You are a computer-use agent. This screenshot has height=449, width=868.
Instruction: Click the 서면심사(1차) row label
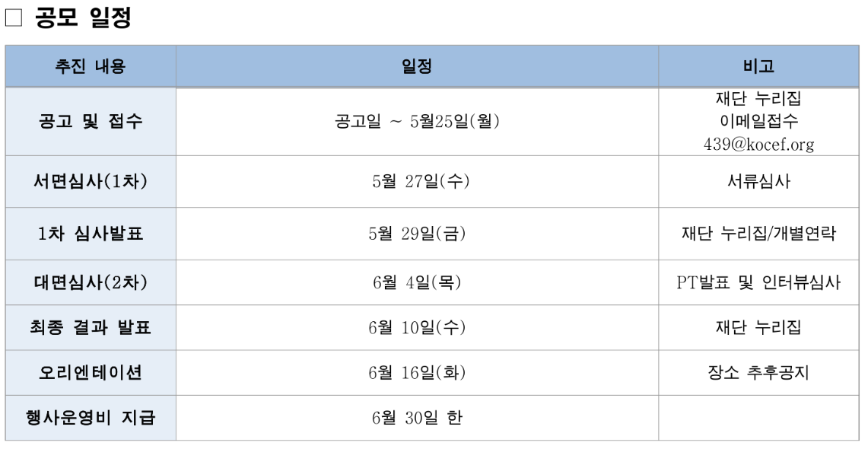coord(91,182)
